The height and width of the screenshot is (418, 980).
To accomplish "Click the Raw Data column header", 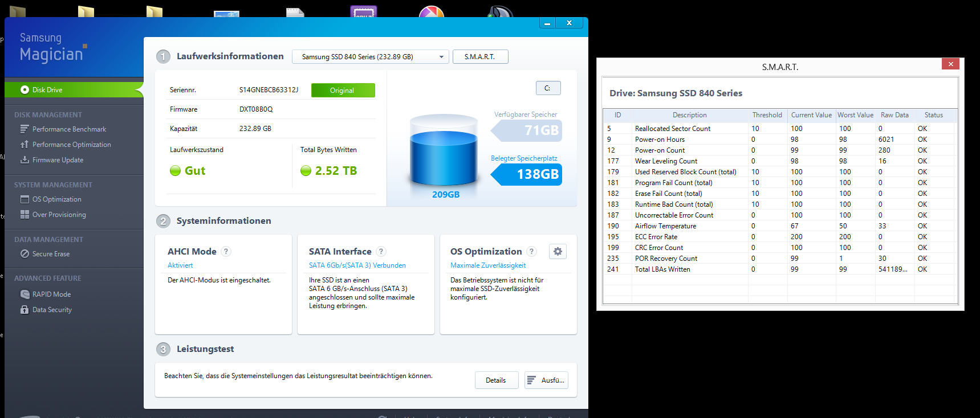I will 895,115.
